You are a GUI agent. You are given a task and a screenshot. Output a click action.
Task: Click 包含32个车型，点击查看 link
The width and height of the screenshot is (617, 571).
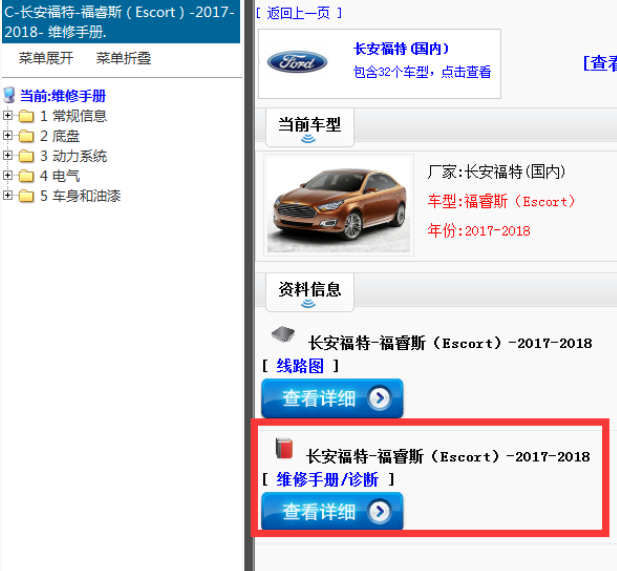pyautogui.click(x=422, y=72)
